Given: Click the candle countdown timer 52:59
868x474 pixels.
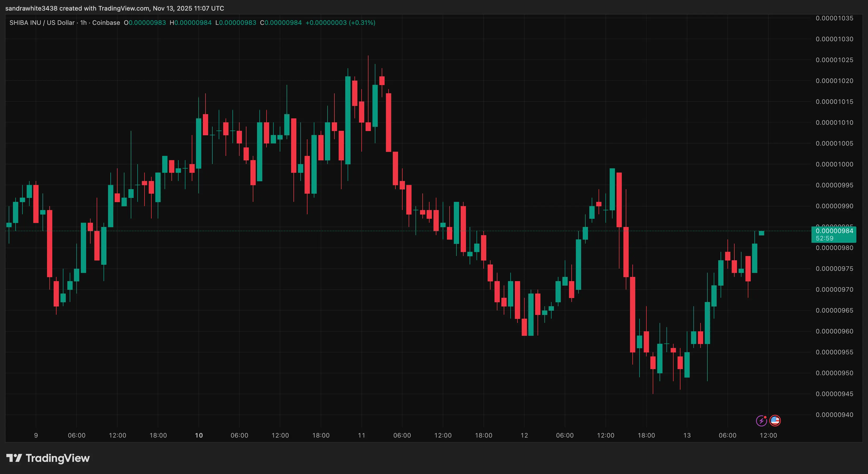Looking at the screenshot, I should [824, 238].
